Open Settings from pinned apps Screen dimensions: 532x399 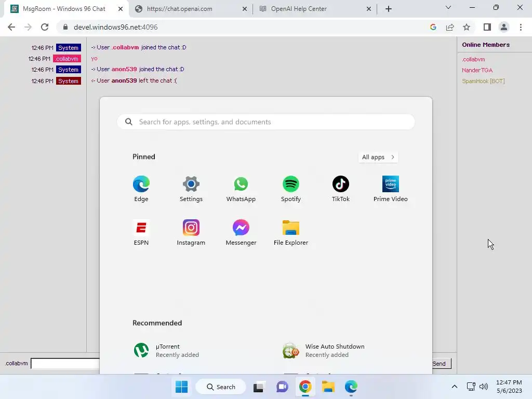click(x=191, y=189)
